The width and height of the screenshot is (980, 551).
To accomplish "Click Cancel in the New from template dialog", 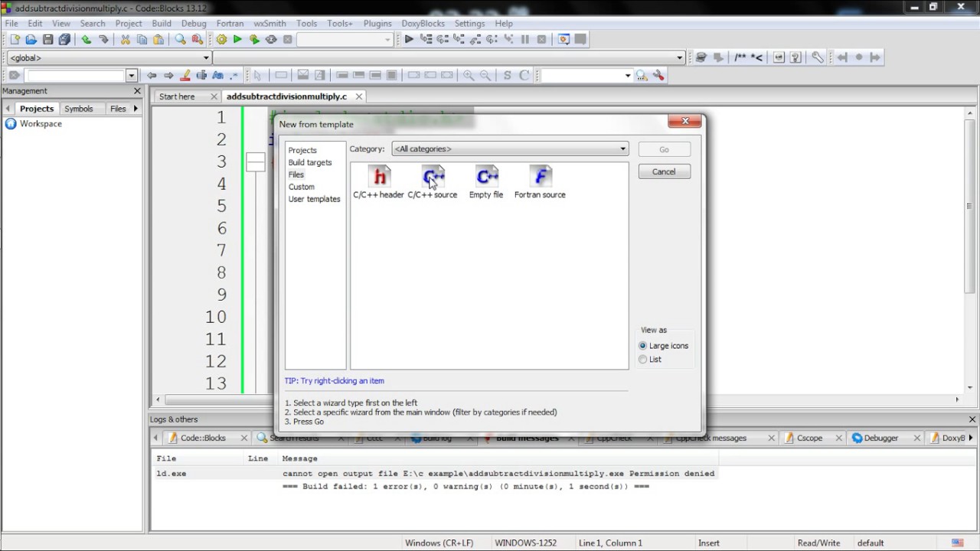I will (664, 171).
